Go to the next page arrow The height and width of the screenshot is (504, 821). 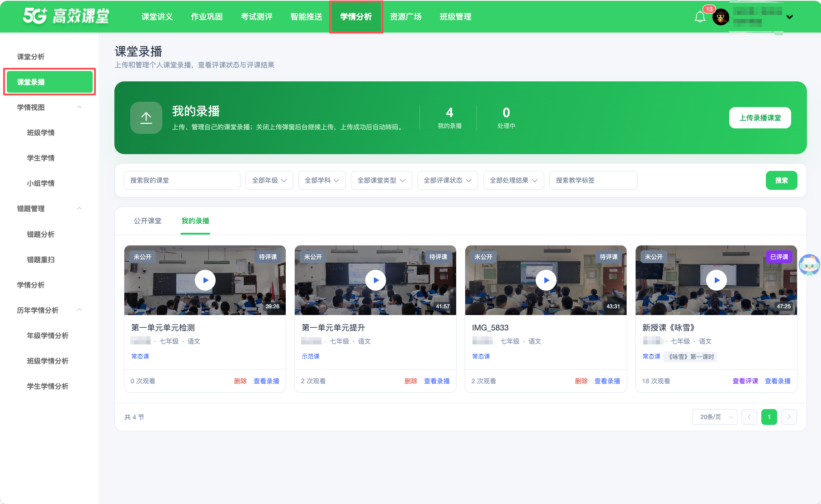point(789,417)
